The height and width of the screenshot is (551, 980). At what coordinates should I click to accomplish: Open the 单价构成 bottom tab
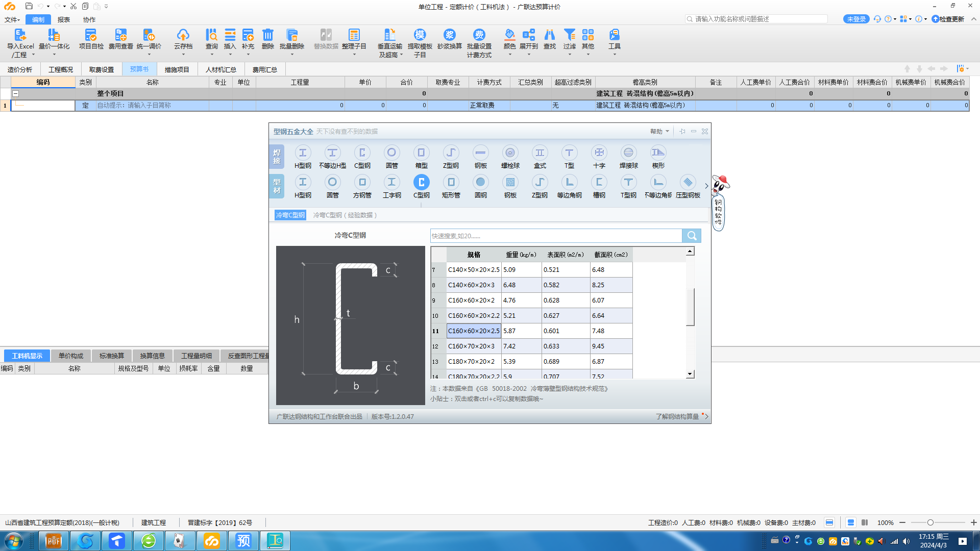click(x=71, y=356)
